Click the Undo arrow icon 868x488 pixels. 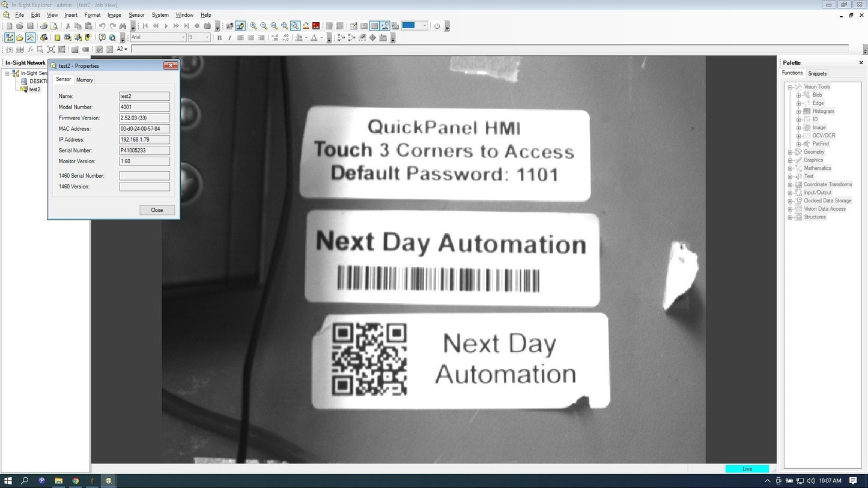click(102, 26)
